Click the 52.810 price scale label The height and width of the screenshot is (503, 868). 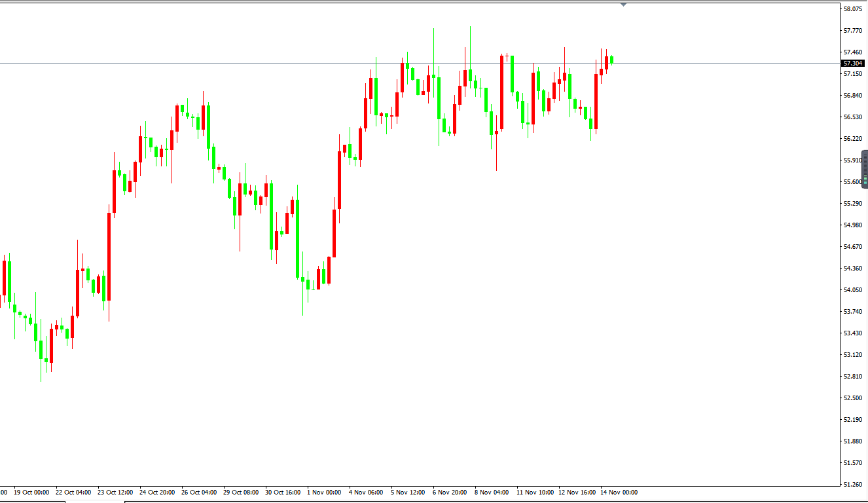click(852, 377)
